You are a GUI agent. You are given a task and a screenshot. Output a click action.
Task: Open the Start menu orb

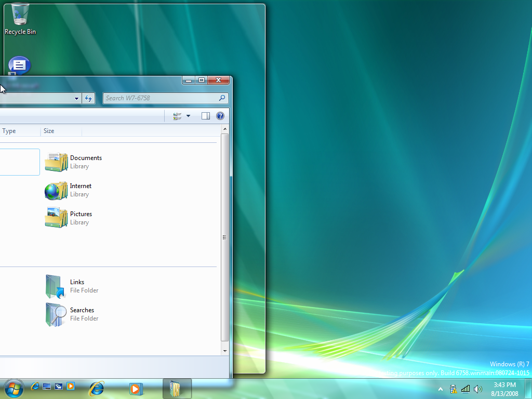pyautogui.click(x=14, y=388)
